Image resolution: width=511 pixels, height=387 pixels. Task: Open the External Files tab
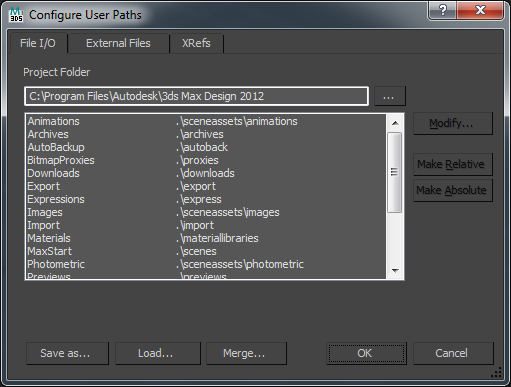pos(118,43)
